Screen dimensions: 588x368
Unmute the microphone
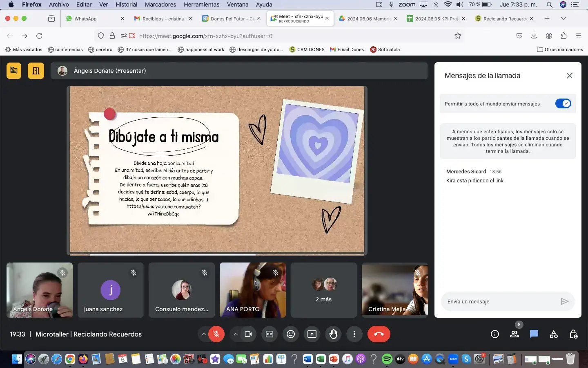pos(216,334)
